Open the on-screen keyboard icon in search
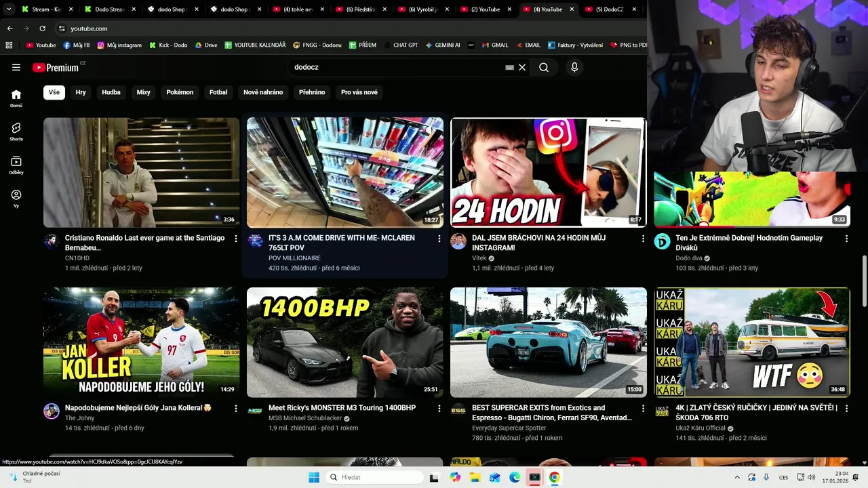868x488 pixels. [x=509, y=67]
